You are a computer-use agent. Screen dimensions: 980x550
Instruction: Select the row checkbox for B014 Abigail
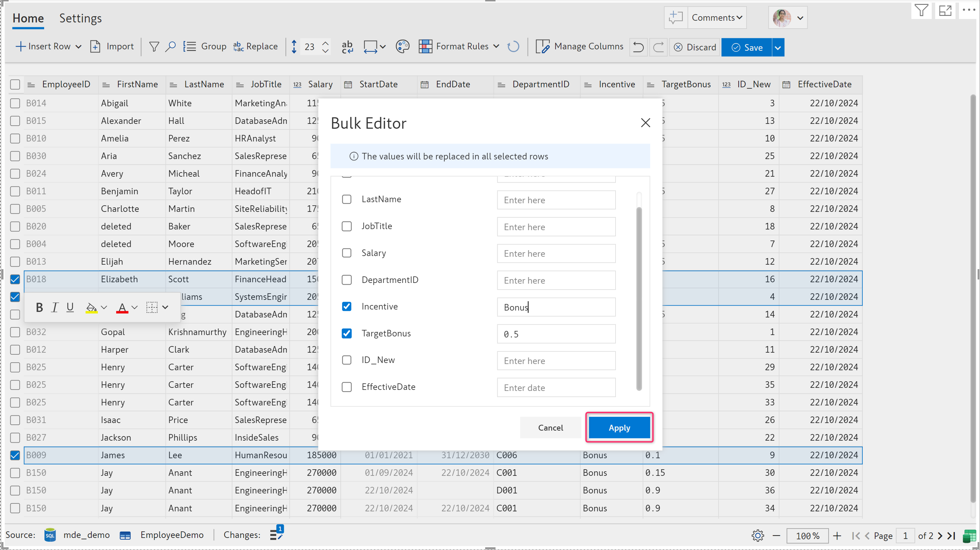point(15,103)
